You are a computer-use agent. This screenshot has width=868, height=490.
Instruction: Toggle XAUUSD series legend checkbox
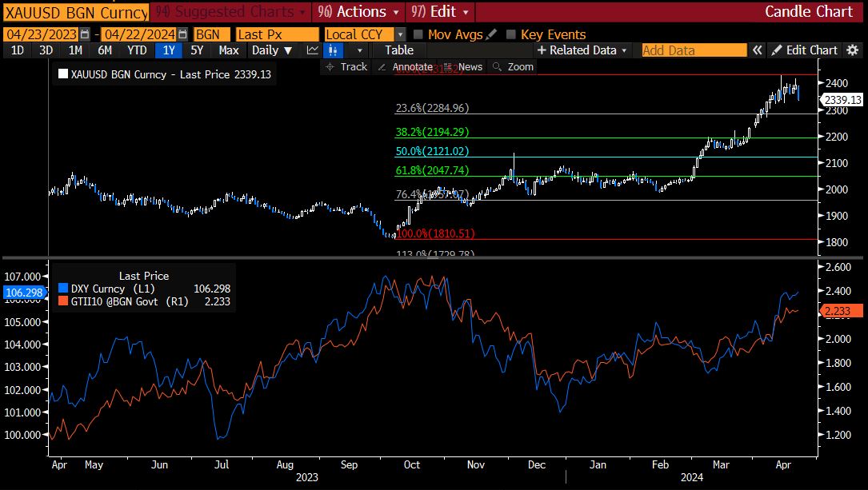coord(63,74)
